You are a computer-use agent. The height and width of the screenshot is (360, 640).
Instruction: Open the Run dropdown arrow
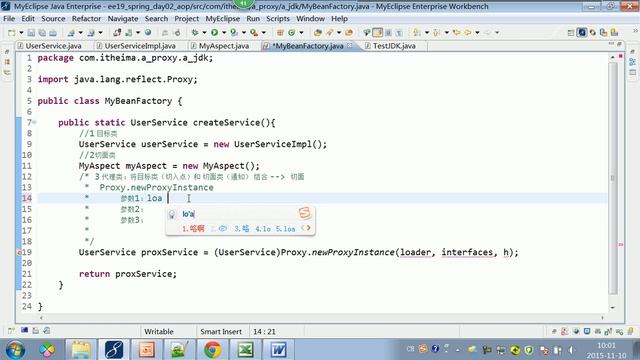click(x=224, y=33)
